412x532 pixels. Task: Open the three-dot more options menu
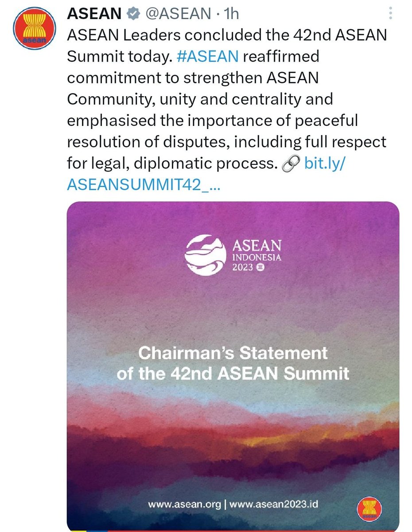pyautogui.click(x=390, y=13)
